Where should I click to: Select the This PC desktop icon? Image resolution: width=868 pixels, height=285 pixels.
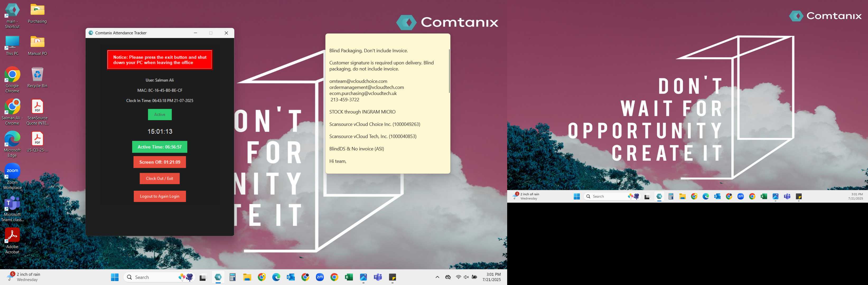(x=12, y=46)
